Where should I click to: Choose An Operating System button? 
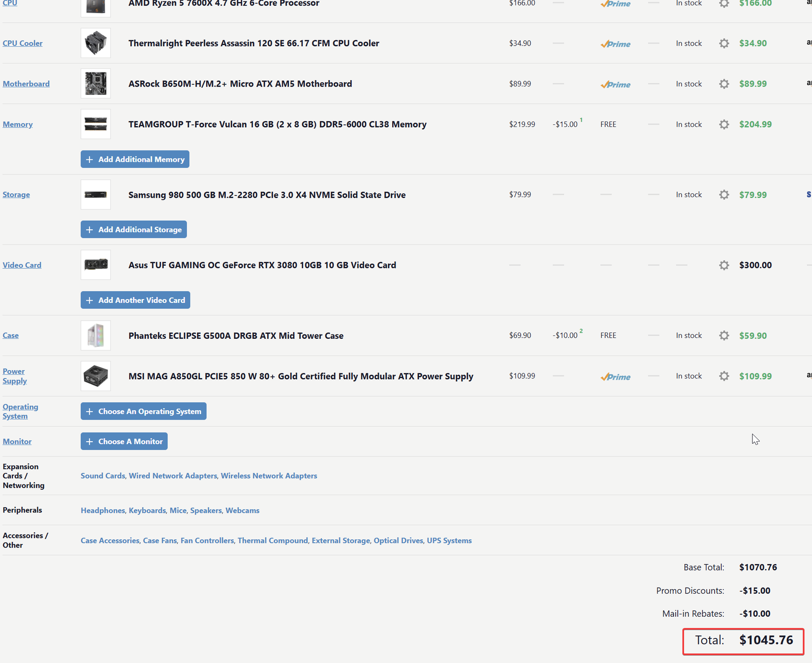coord(144,411)
